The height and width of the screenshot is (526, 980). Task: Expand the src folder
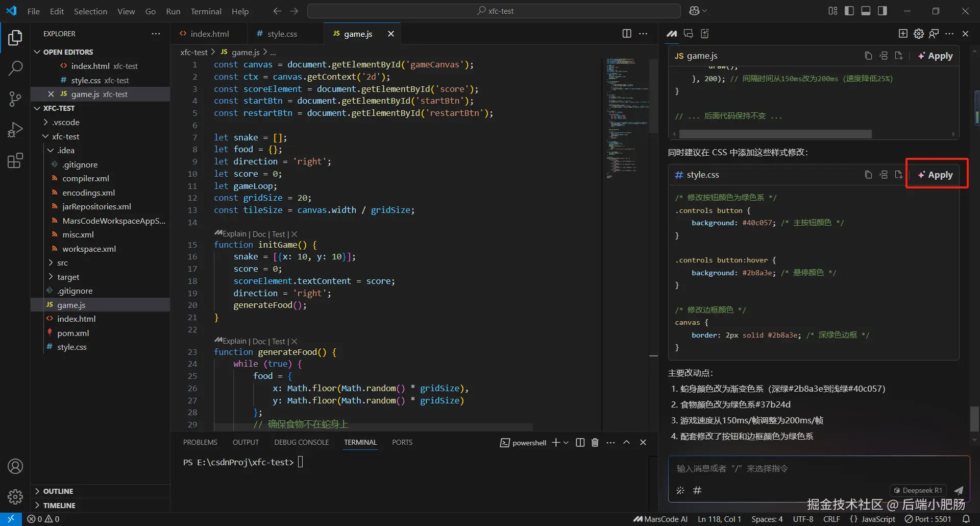click(x=62, y=263)
